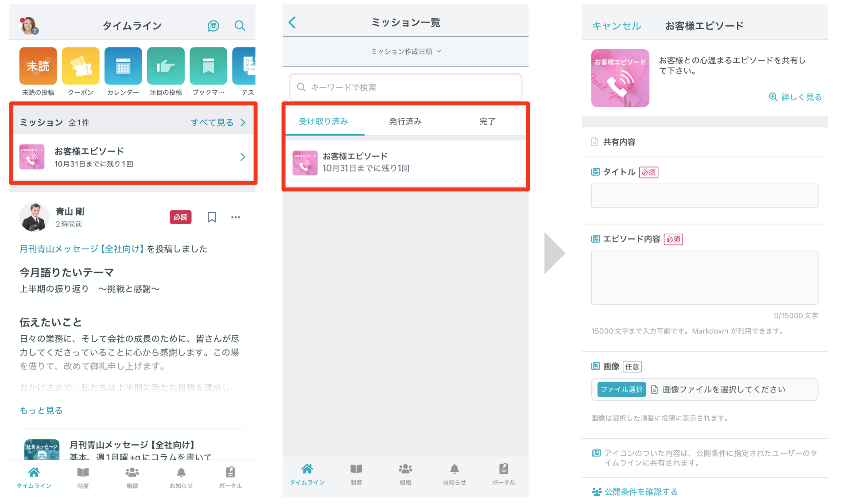The image size is (854, 504).
Task: Open the 組織 tab in the Timeline bottom bar
Action: click(132, 477)
